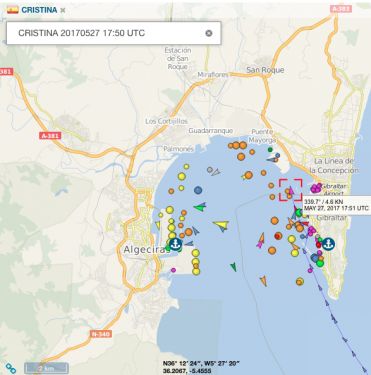Select the large yellow vessel arrow mid-bay
This screenshot has width=371, height=375.
[x=221, y=226]
